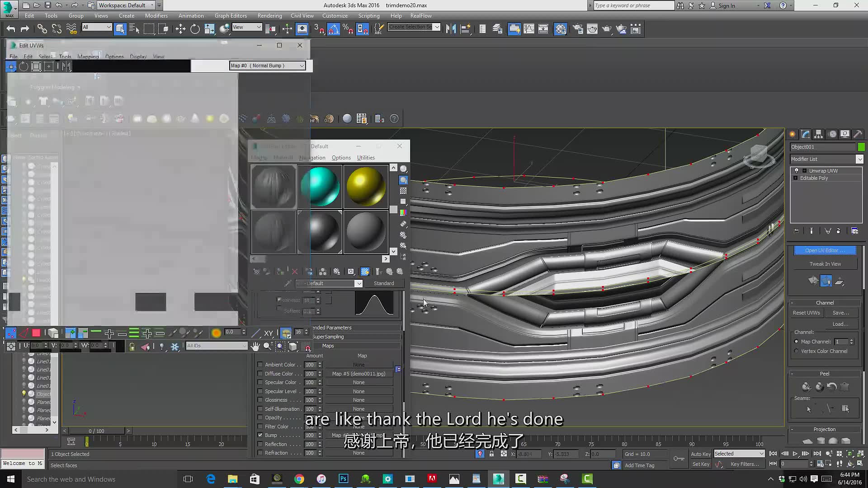Open the Modifier List dropdown
This screenshot has width=868, height=488.
[827, 159]
